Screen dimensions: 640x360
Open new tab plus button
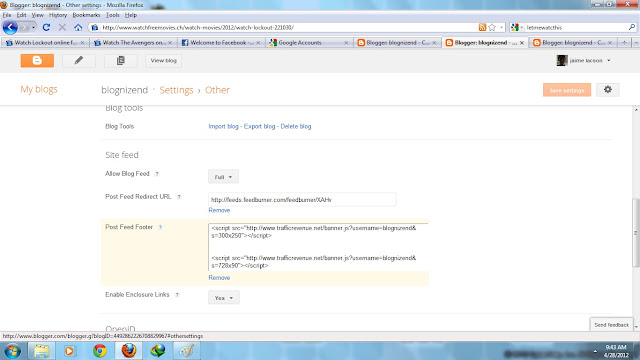coord(624,42)
